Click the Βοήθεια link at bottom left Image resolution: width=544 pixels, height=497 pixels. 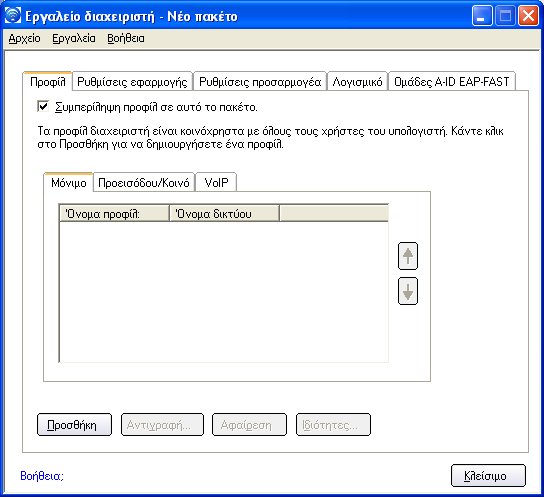(42, 476)
